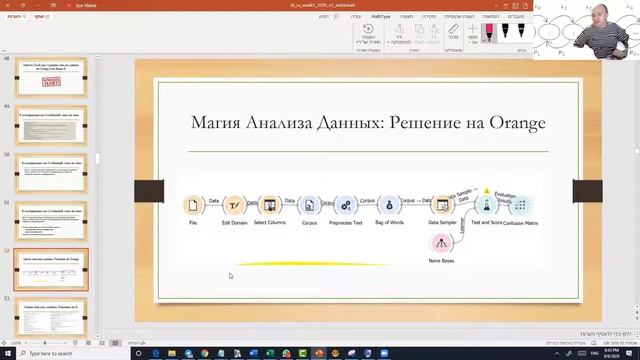
Task: Click the search magnifier in the ribbon
Action: click(336, 16)
